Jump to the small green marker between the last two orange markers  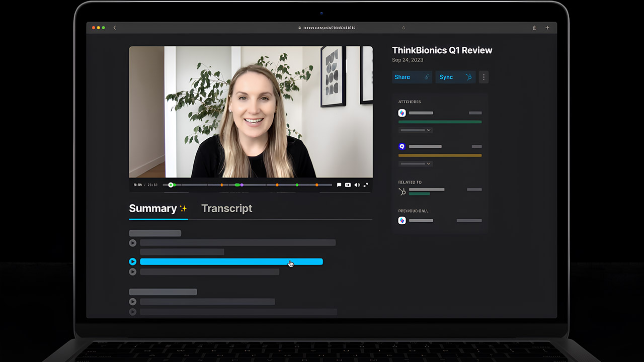297,185
